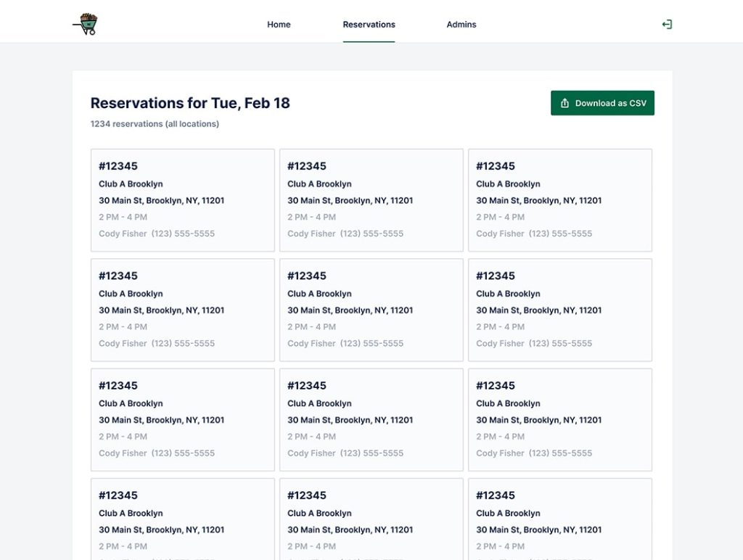Select the Reservations tab

(x=369, y=25)
